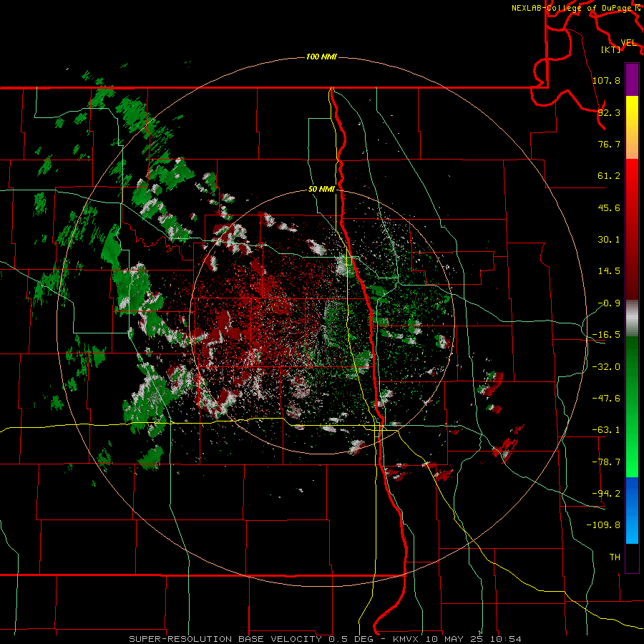Screen dimensions: 644x644
Task: Click the -47.6 value on velocity scale
Action: [606, 399]
